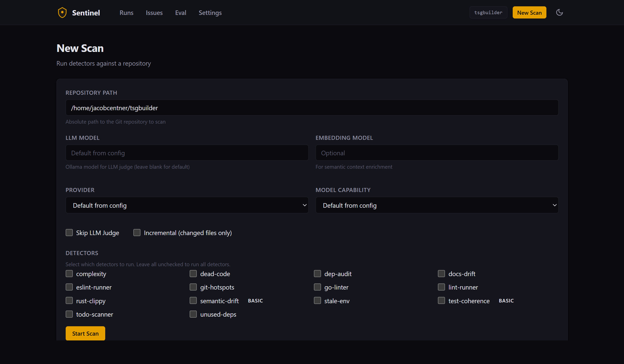The image size is (624, 364).
Task: Select the go-linter detector checkbox
Action: (317, 287)
